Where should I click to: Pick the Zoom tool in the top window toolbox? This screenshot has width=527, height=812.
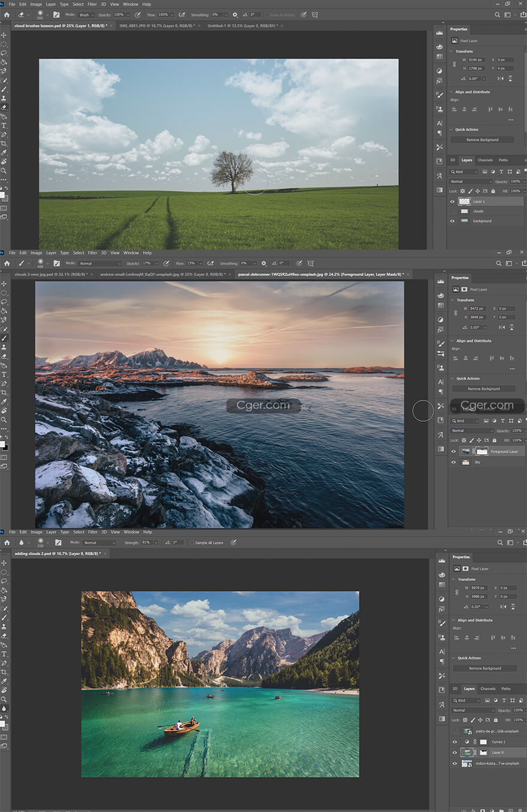[4, 171]
